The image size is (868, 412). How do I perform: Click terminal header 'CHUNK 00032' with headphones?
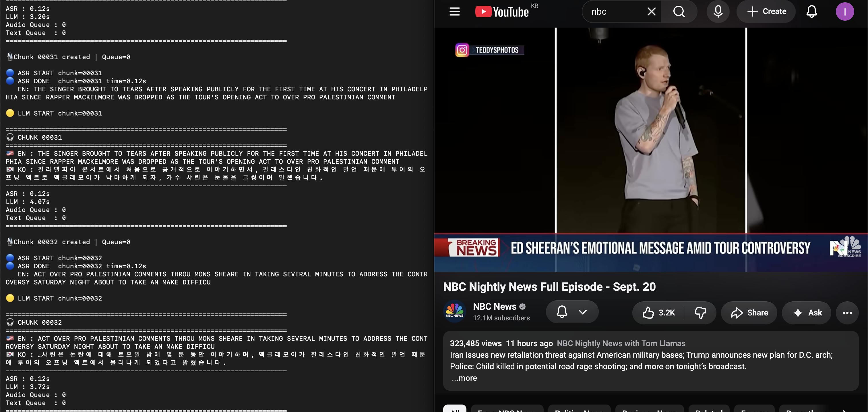click(34, 322)
